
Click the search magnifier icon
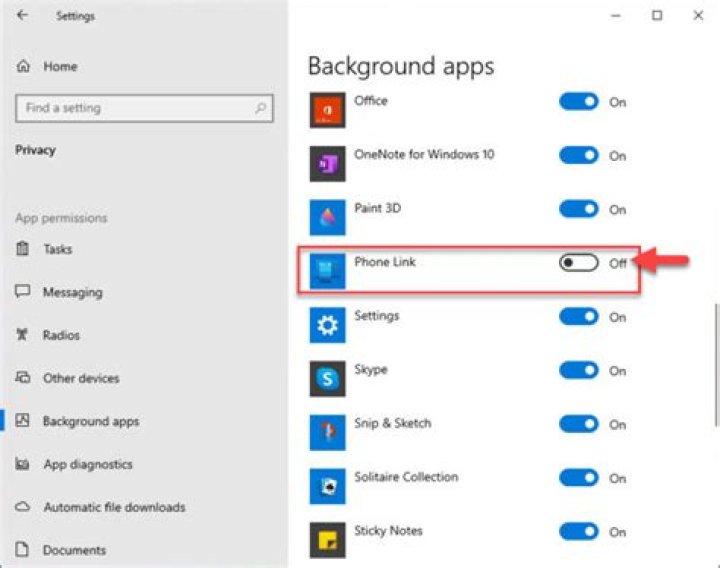[260, 108]
